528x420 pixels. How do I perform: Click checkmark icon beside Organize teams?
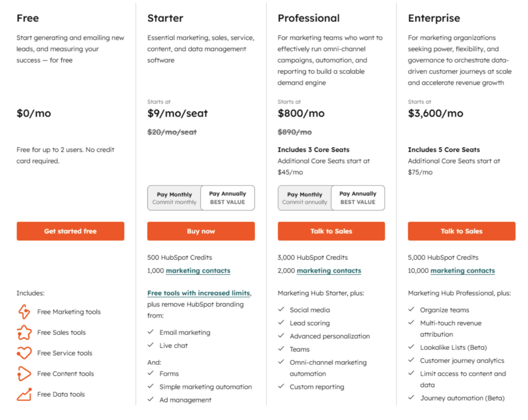click(411, 310)
